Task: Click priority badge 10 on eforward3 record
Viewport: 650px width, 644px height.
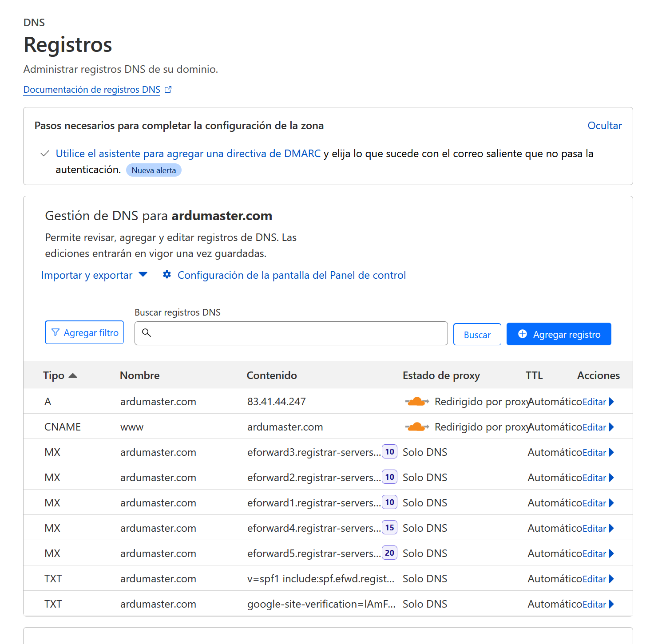Action: click(390, 452)
